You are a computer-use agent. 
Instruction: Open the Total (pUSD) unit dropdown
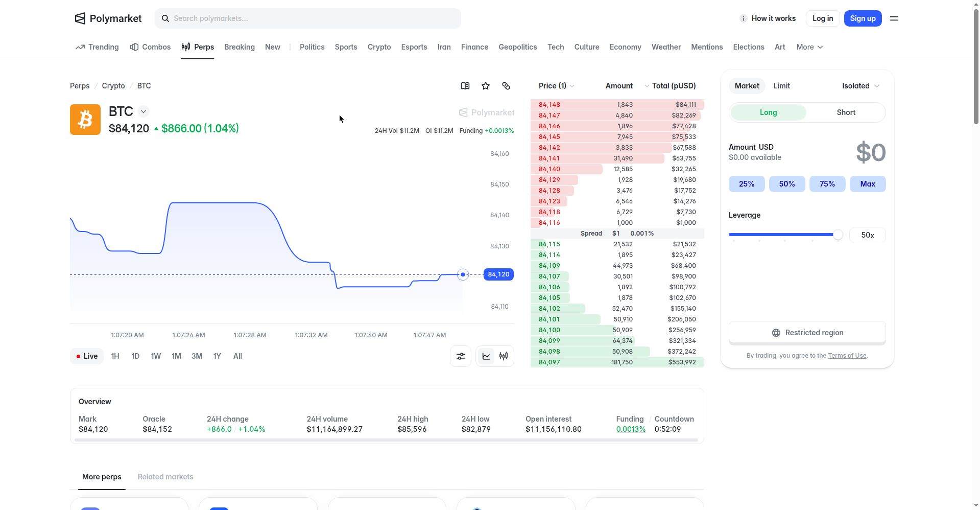coord(670,86)
